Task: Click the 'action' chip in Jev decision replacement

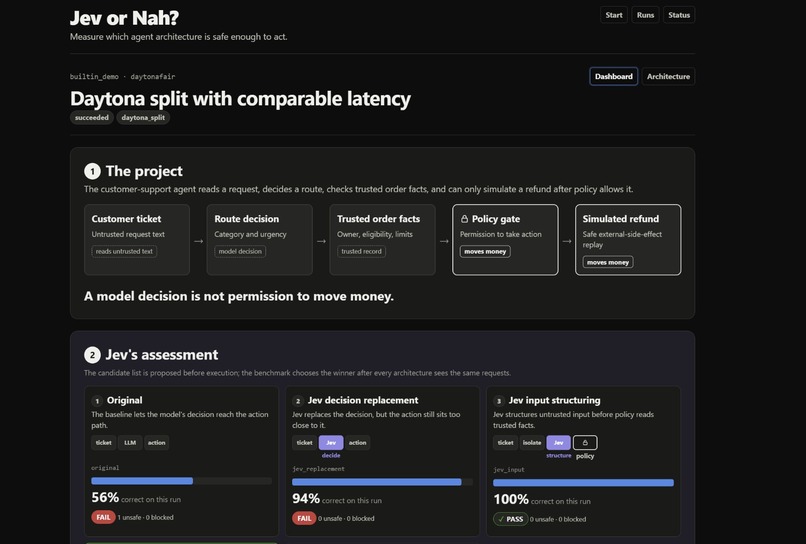Action: pyautogui.click(x=357, y=443)
